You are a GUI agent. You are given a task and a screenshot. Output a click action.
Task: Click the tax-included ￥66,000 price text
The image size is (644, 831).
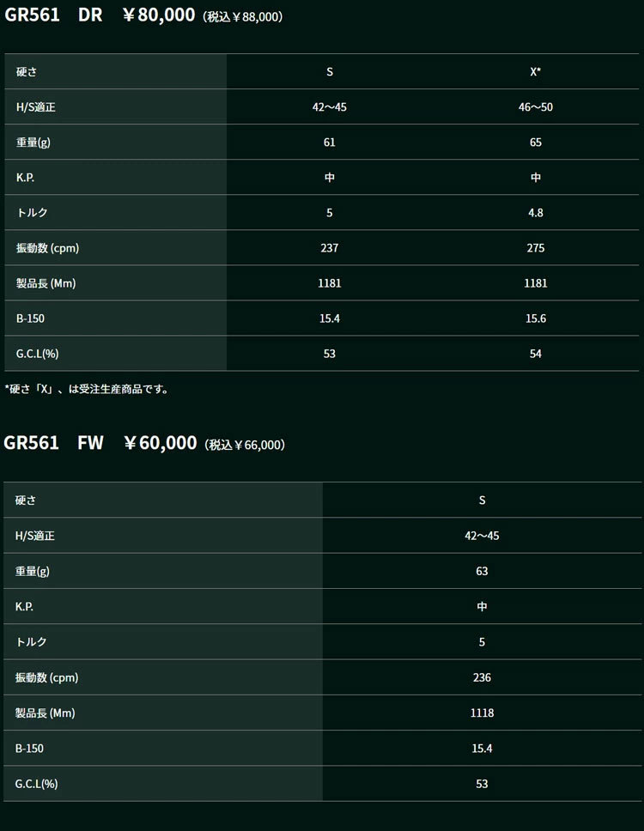point(245,445)
